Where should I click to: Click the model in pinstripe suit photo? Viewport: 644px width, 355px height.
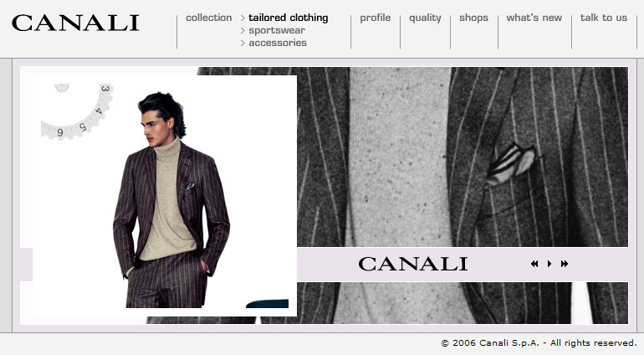tap(171, 199)
